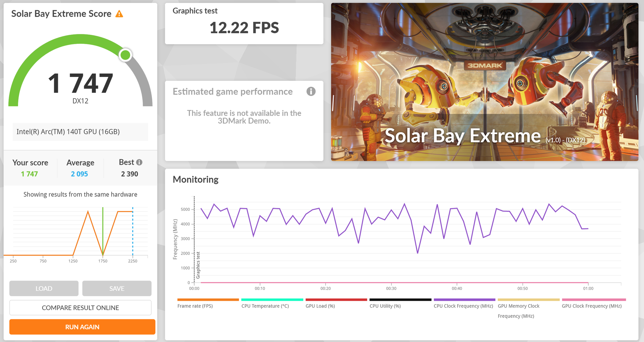Screen dimensions: 644x342
Task: Click the Estimated game performance heading
Action: [232, 92]
